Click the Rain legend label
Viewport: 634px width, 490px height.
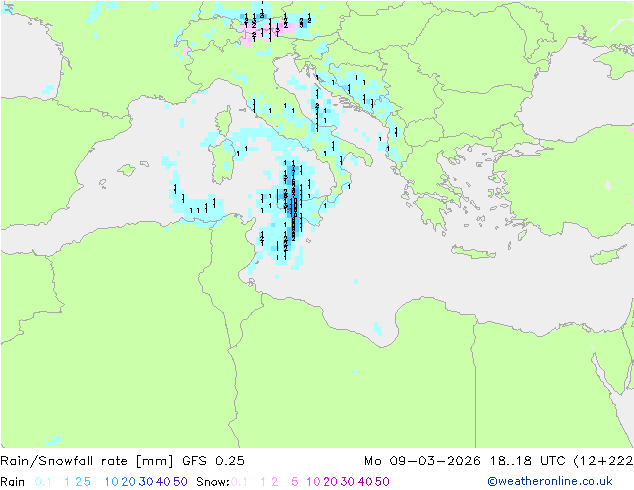click(x=13, y=482)
